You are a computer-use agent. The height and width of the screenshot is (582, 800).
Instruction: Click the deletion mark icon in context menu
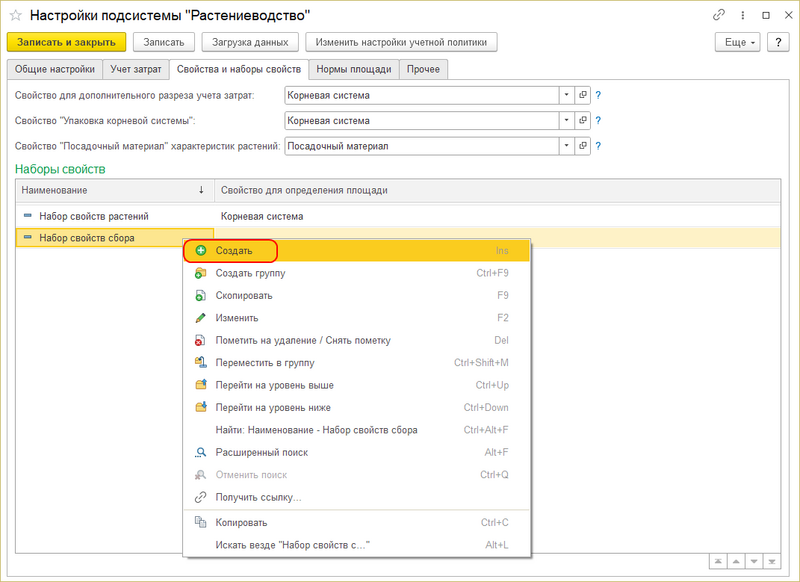(x=201, y=340)
